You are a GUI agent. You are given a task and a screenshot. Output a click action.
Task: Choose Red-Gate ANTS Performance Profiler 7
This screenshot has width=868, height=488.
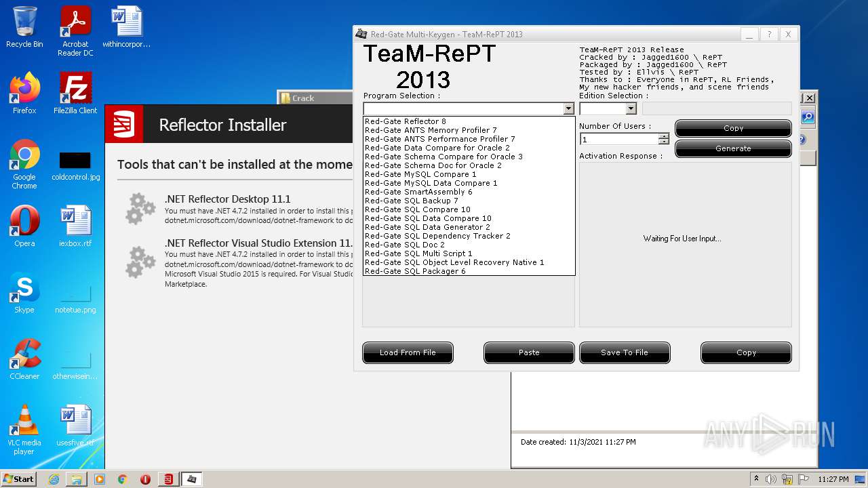[x=469, y=139]
